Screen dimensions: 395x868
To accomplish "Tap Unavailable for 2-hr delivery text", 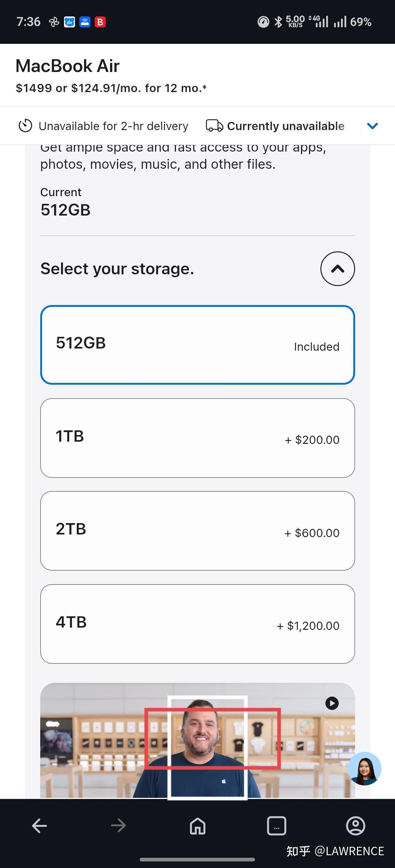I will click(113, 126).
